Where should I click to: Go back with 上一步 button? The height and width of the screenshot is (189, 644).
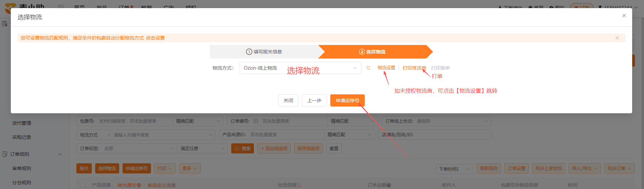coord(314,100)
